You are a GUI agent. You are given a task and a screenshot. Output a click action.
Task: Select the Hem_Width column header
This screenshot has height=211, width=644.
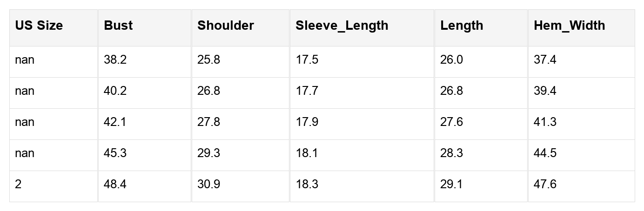569,26
